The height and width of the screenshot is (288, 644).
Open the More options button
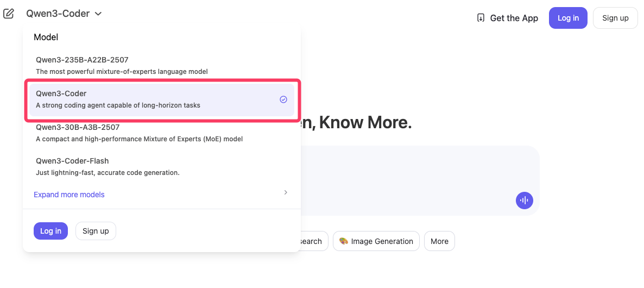[x=439, y=241]
